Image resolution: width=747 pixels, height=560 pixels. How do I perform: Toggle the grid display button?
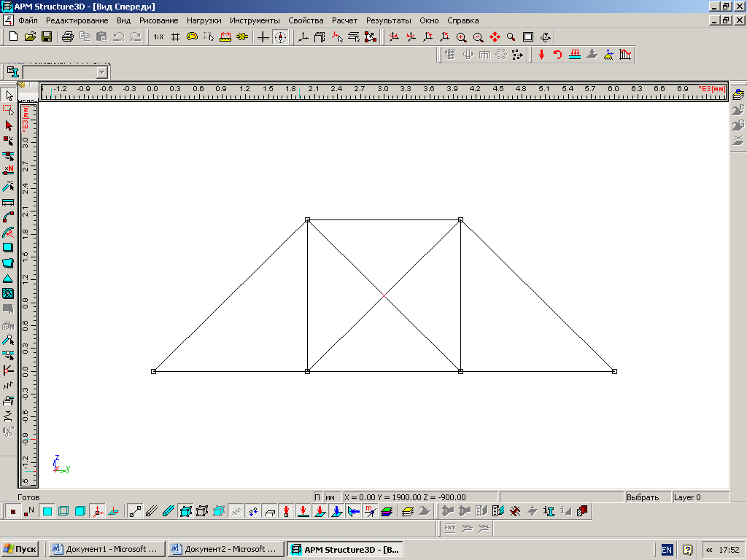(x=175, y=36)
